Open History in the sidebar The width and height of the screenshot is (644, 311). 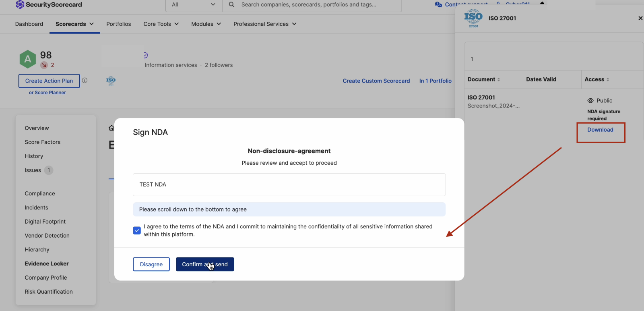point(34,156)
